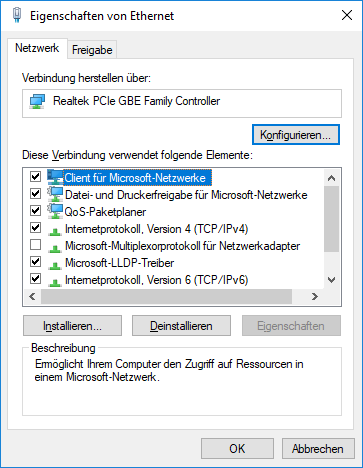363x468 pixels.
Task: Click the list's scroll down arrow
Action: click(x=331, y=280)
